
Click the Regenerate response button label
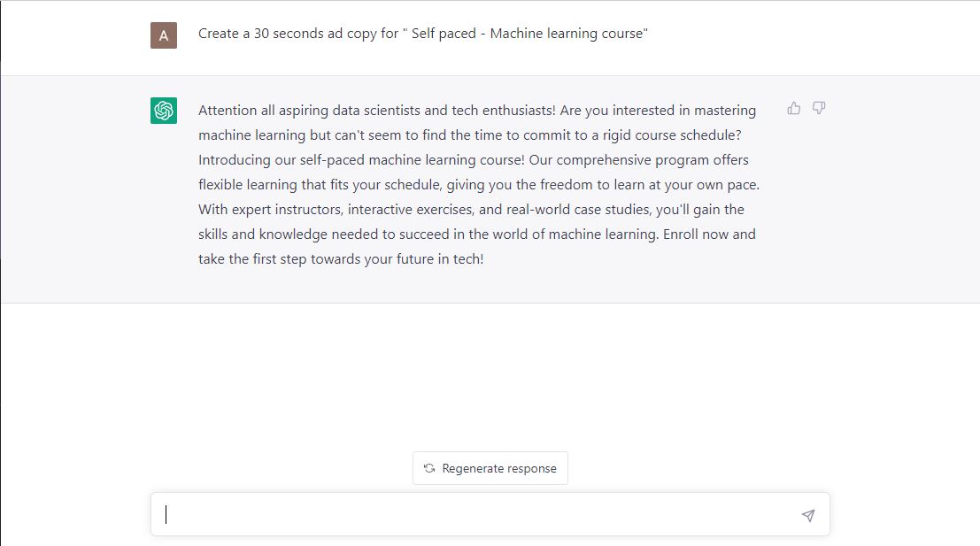point(499,468)
